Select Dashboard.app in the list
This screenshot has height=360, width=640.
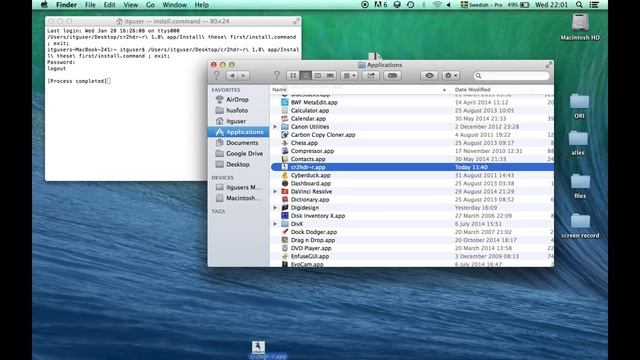[412, 183]
